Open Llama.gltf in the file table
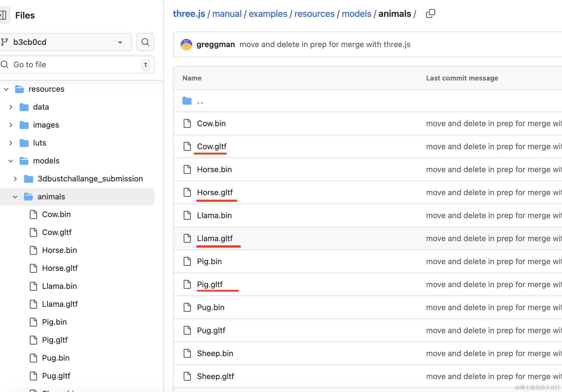 215,238
